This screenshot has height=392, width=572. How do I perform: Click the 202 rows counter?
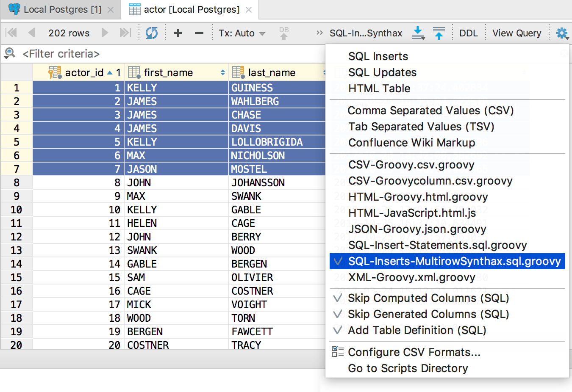tap(69, 33)
